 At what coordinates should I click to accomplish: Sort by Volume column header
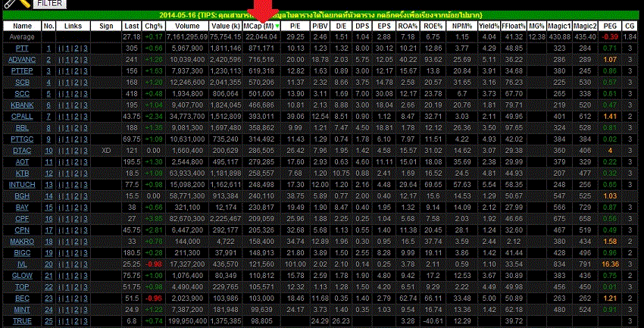pyautogui.click(x=187, y=26)
